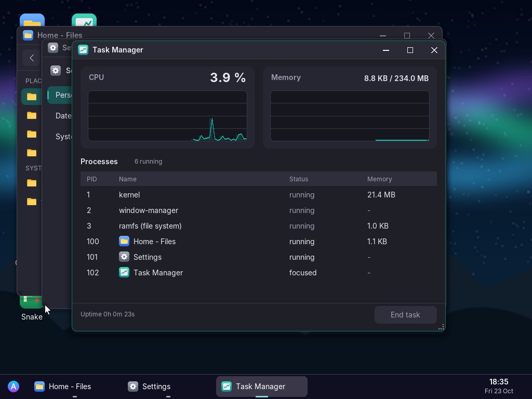532x399 pixels.
Task: Minimize the Home - Files window
Action: coord(383,36)
